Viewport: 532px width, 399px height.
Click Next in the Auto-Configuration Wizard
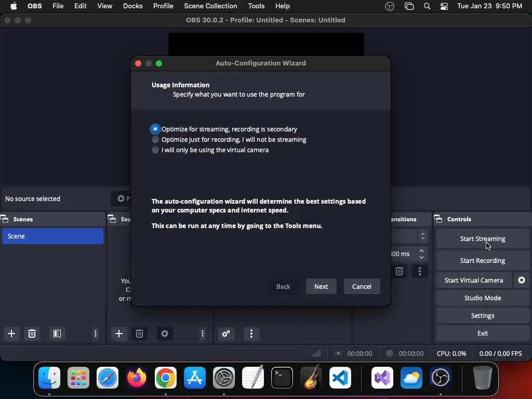point(321,286)
